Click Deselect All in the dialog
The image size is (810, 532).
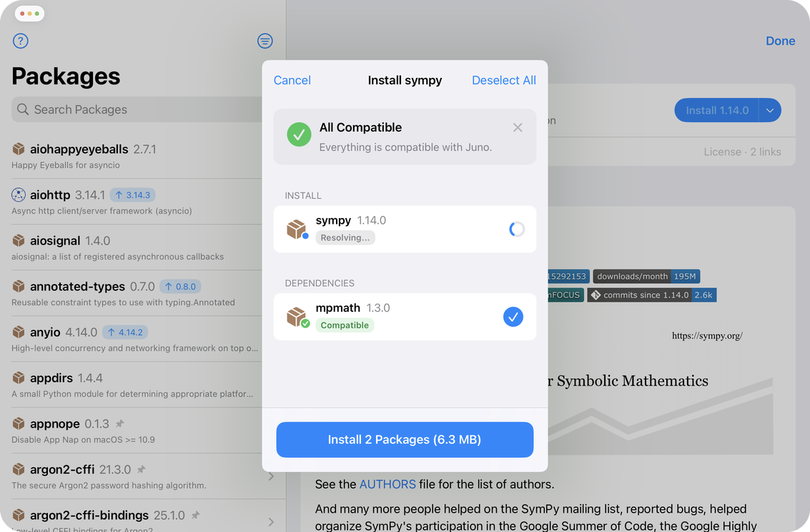[x=504, y=80]
